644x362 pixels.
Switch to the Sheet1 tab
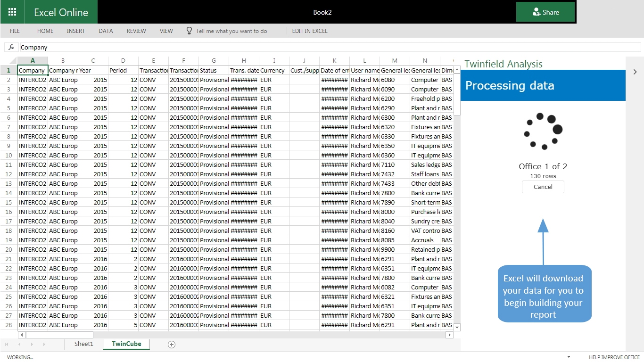[x=84, y=344]
